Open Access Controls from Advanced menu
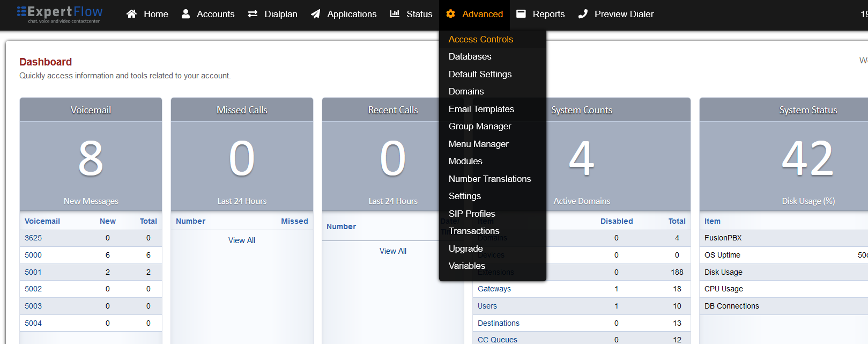Image resolution: width=868 pixels, height=344 pixels. tap(480, 39)
